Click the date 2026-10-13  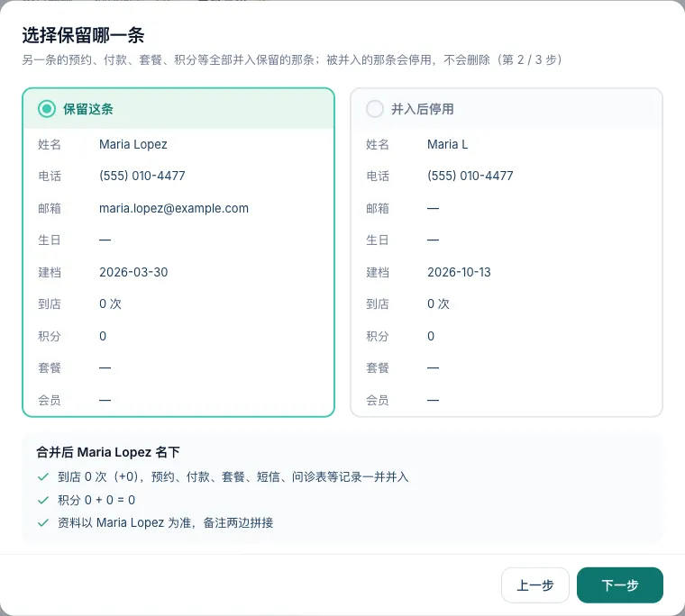pyautogui.click(x=459, y=272)
